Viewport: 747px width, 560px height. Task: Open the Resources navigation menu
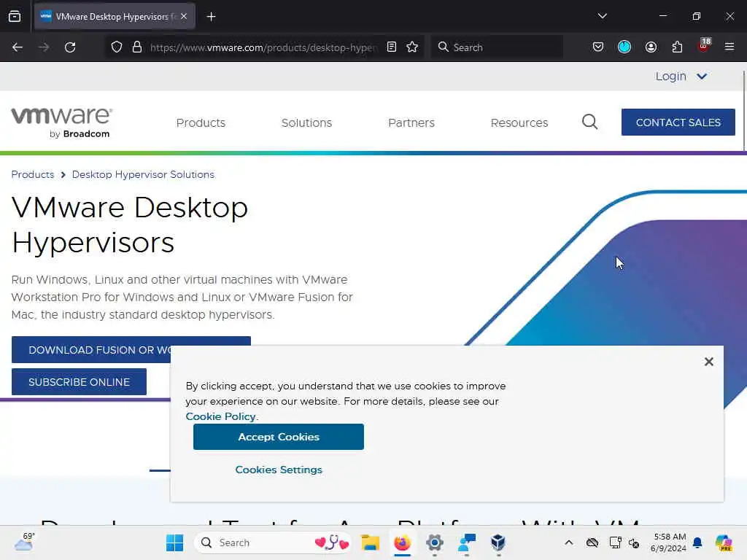(x=519, y=122)
